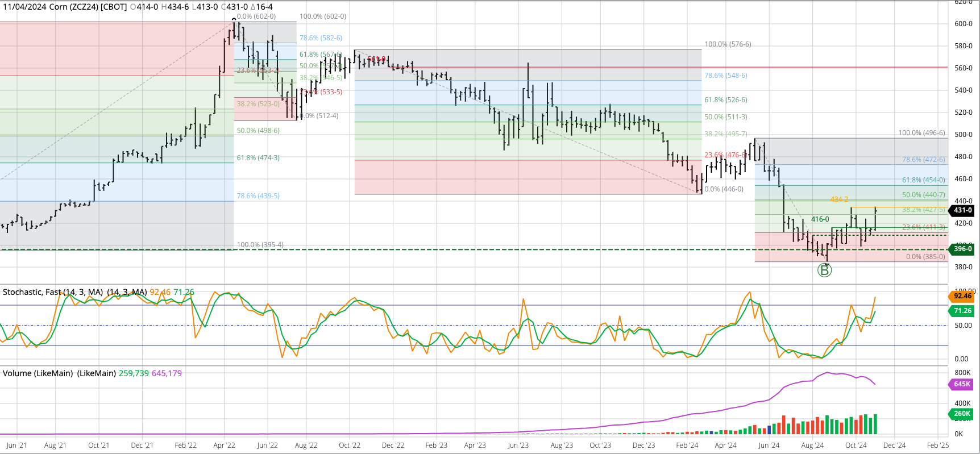
Task: Select the 61.8% (526-6) retracement label
Action: coord(726,100)
